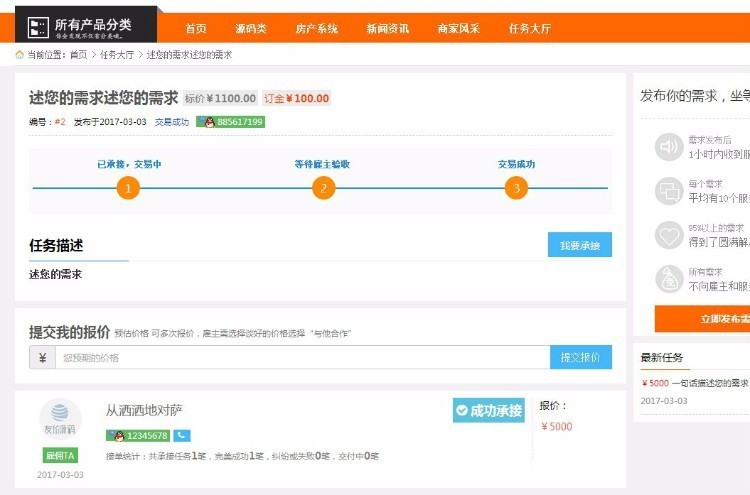Click the money bag icon beside 所有需求
Viewport: 750px width, 495px height.
pyautogui.click(x=669, y=279)
